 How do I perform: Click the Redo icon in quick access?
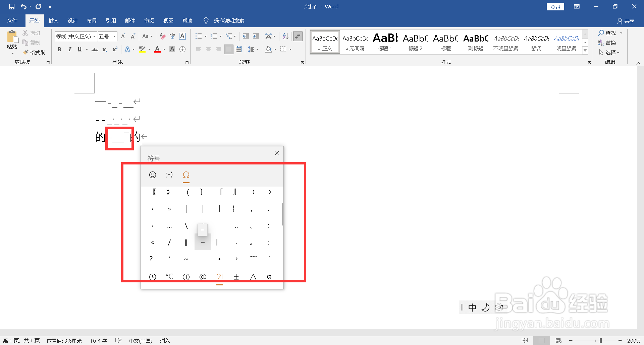point(38,7)
